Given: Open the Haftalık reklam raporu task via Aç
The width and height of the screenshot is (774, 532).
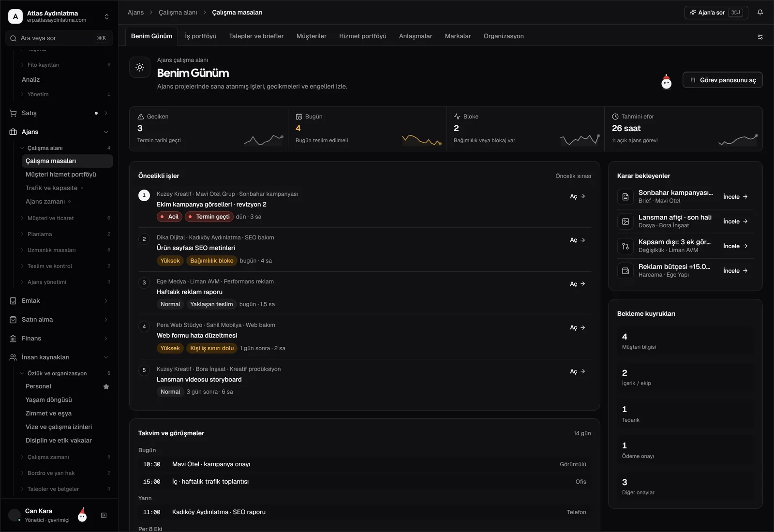Looking at the screenshot, I should point(578,284).
